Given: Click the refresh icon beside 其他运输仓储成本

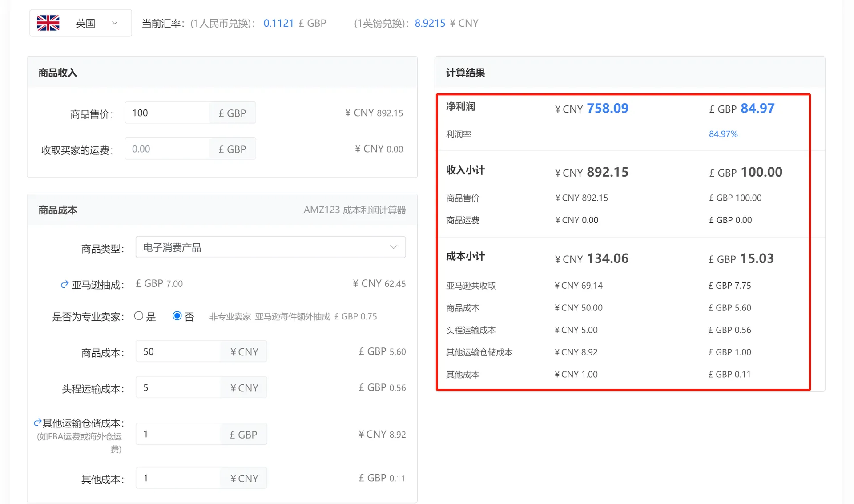Looking at the screenshot, I should point(38,423).
